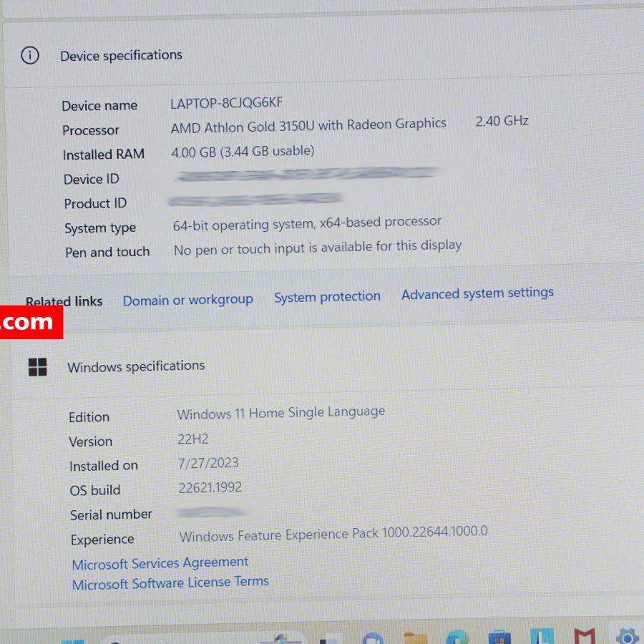Open Advanced system settings link
The width and height of the screenshot is (644, 644).
(477, 293)
